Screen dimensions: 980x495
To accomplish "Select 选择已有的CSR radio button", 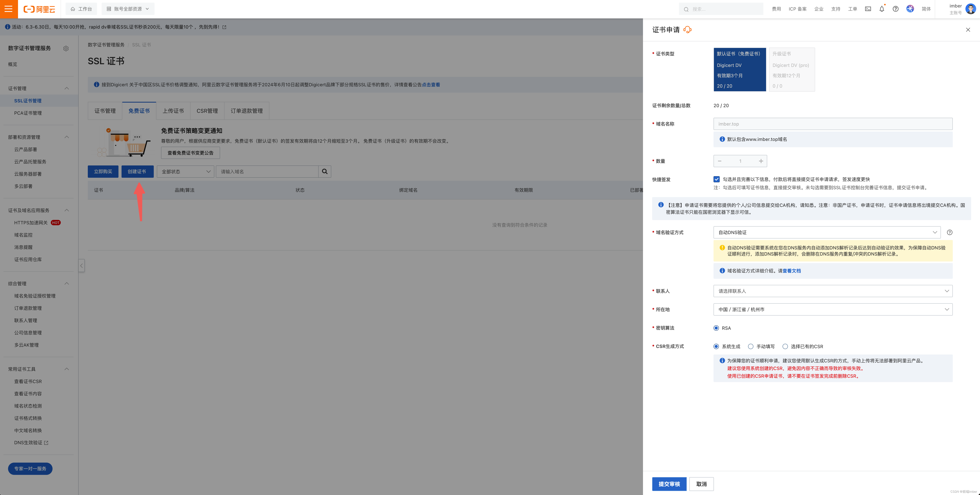I will [785, 346].
